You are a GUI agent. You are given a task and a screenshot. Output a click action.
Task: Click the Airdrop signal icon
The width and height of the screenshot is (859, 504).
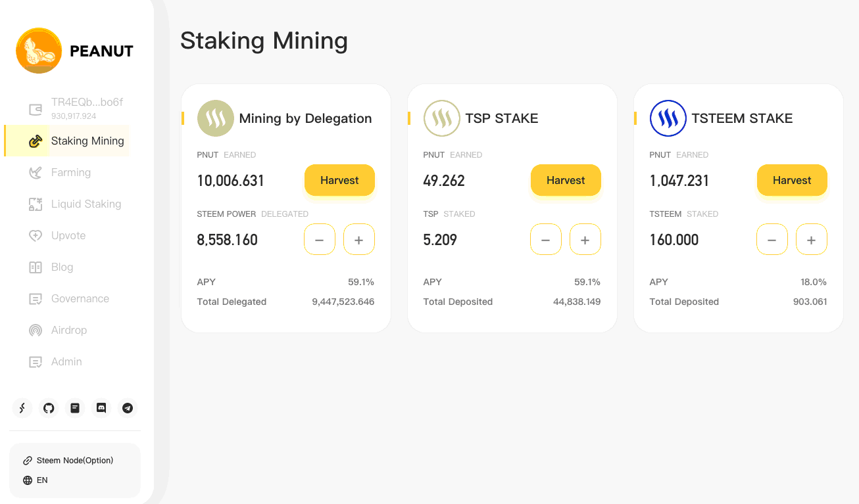[36, 330]
